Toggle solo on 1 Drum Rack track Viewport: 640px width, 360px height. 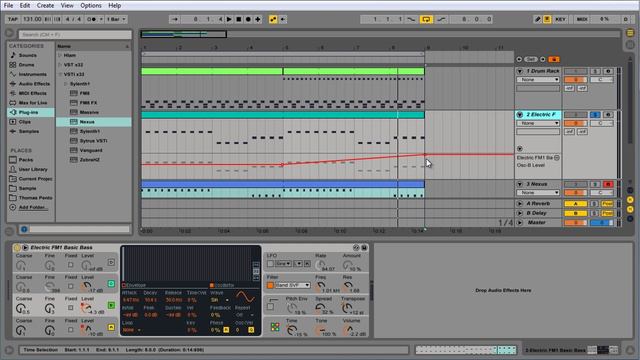[595, 71]
